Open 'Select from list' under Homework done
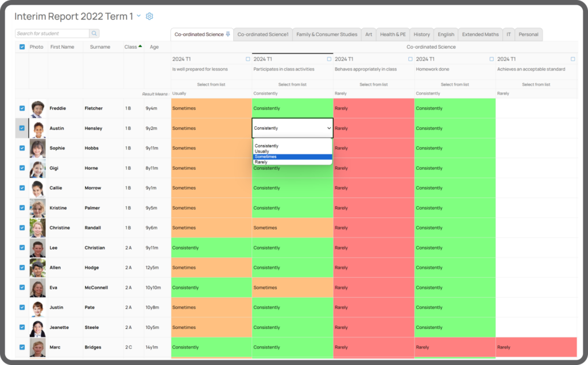The height and width of the screenshot is (365, 588). click(x=455, y=84)
